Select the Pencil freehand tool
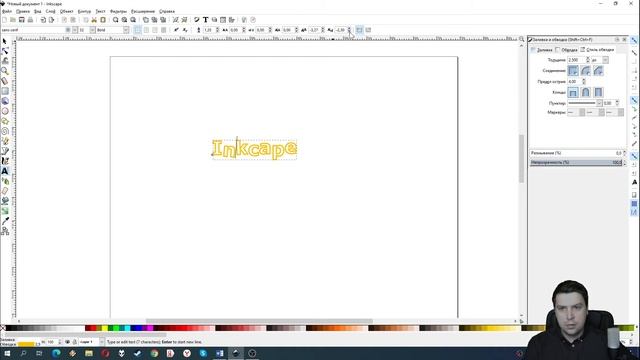Image resolution: width=640 pixels, height=360 pixels. [5, 141]
